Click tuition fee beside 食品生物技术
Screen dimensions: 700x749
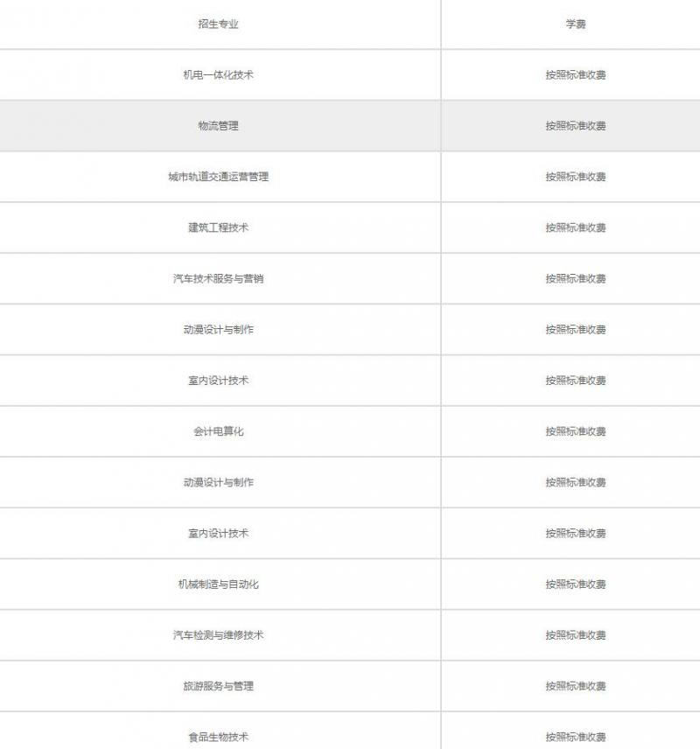tap(575, 737)
